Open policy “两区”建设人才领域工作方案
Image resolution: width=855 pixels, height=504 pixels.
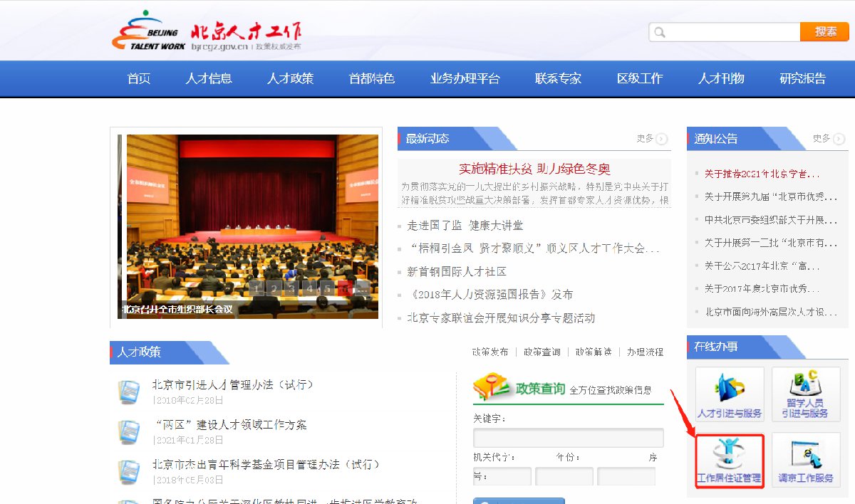click(x=231, y=425)
